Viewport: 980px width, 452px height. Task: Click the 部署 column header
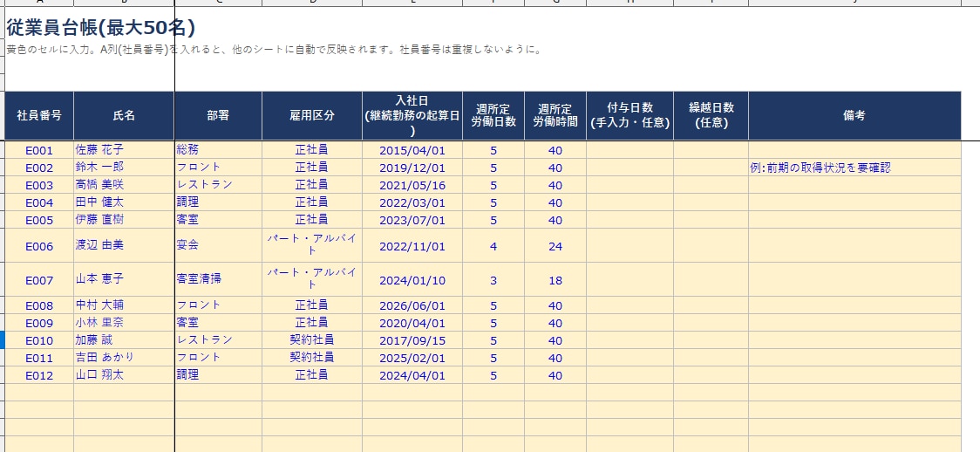[218, 116]
